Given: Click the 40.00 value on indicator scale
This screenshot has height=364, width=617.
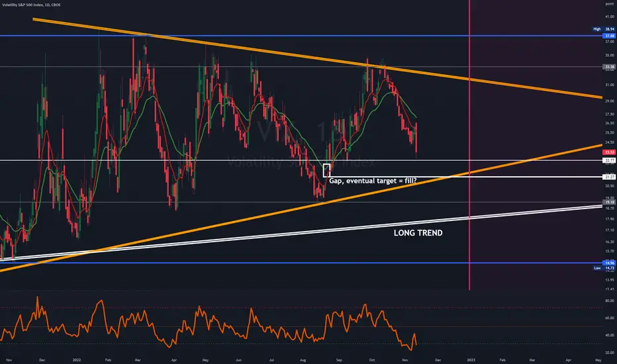Looking at the screenshot, I should [x=610, y=336].
